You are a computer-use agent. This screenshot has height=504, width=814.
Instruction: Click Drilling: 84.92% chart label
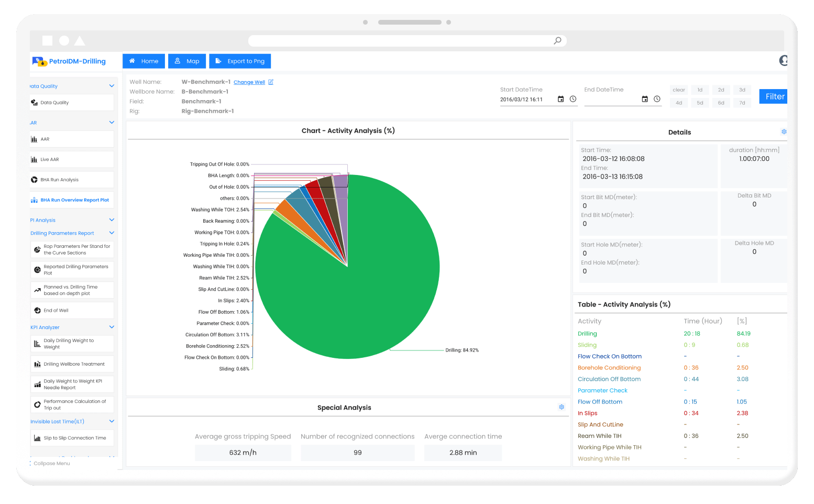[x=462, y=350]
